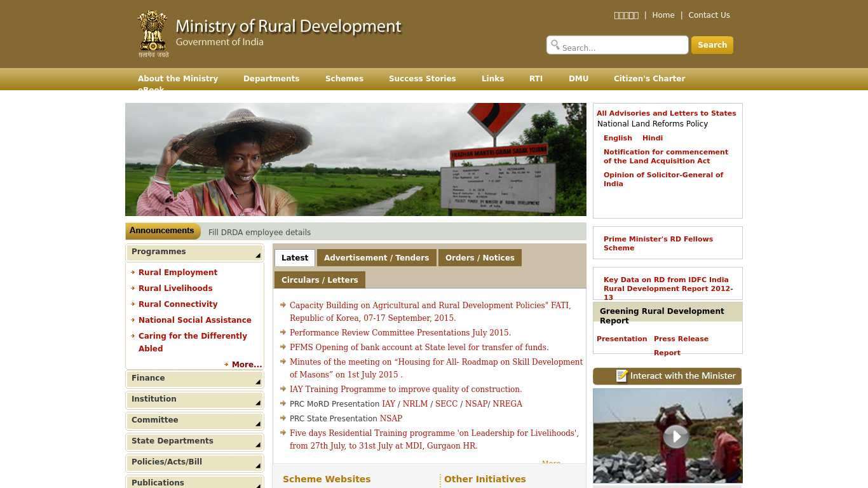This screenshot has height=488, width=868.
Task: Play the minister video
Action: (675, 437)
